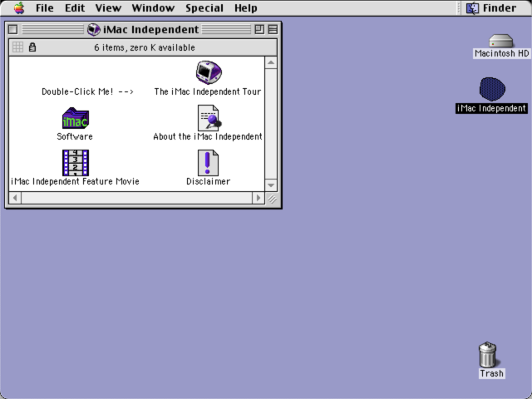
Task: Click the 'Double-Click Me! -->' label
Action: click(x=87, y=91)
